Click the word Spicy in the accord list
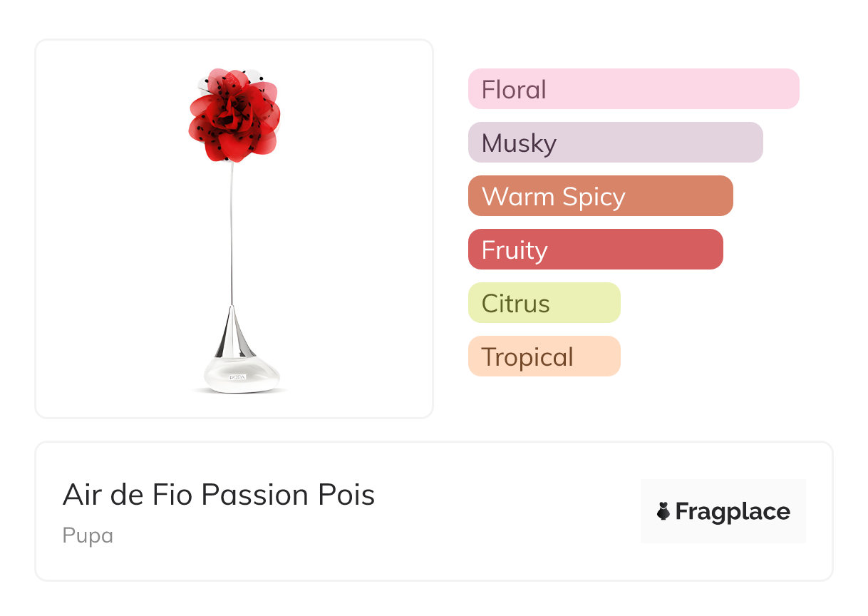 594,197
